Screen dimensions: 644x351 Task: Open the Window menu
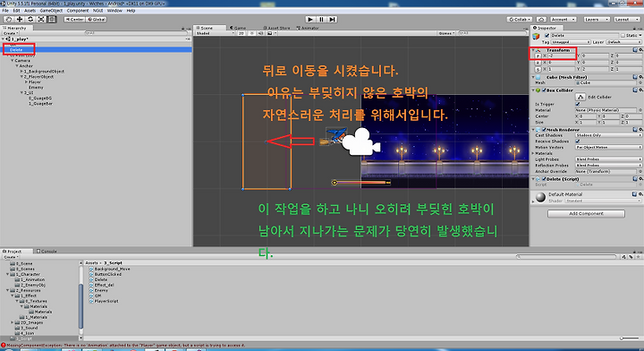point(114,11)
